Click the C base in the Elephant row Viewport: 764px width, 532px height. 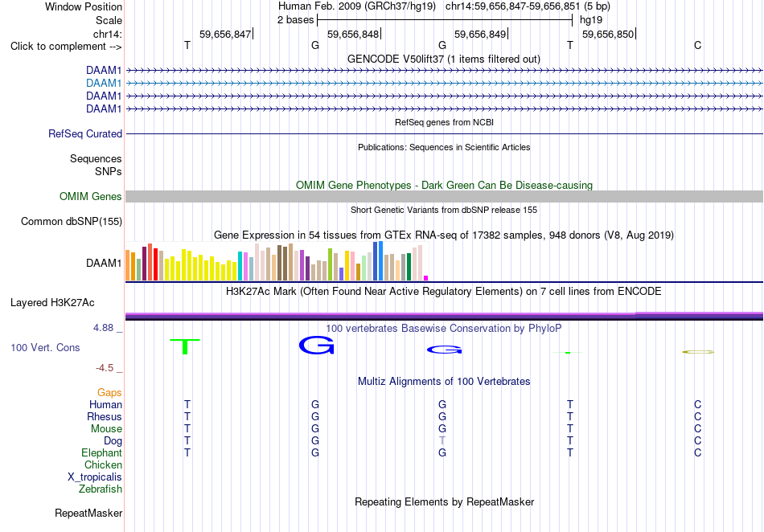point(698,452)
